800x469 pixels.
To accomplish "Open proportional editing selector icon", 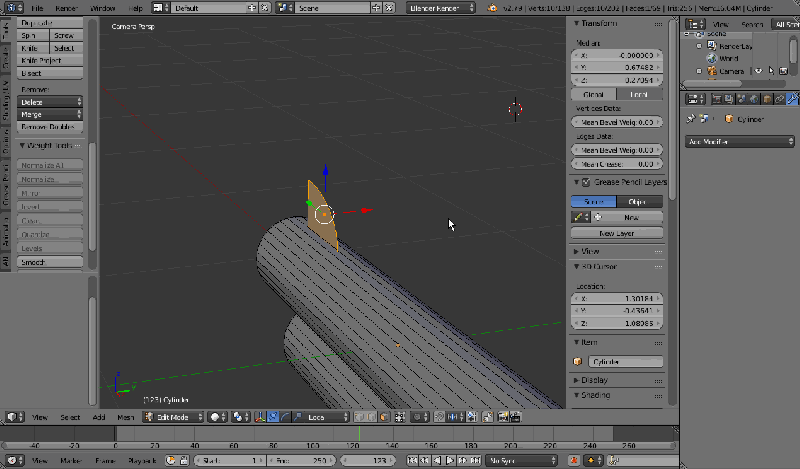I will click(420, 417).
